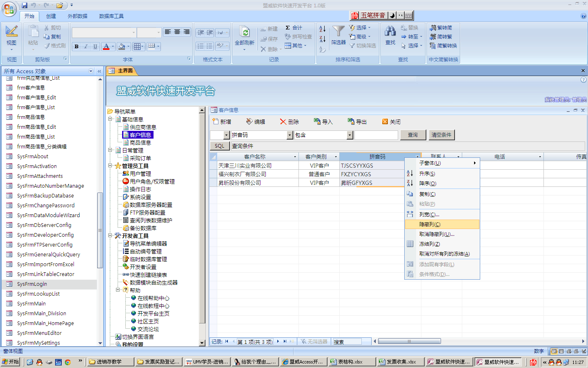The height and width of the screenshot is (368, 588).
Task: Switch to the 创建 ribbon tab
Action: 51,16
